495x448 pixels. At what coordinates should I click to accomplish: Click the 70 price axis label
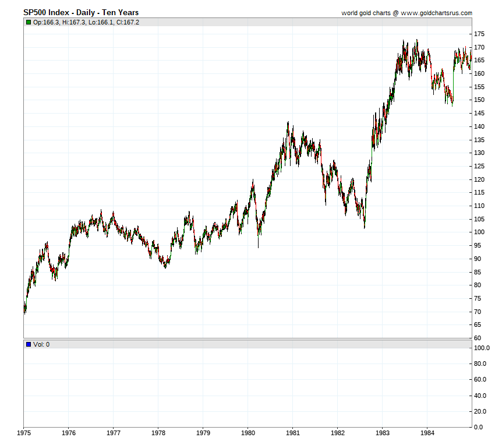(x=478, y=312)
